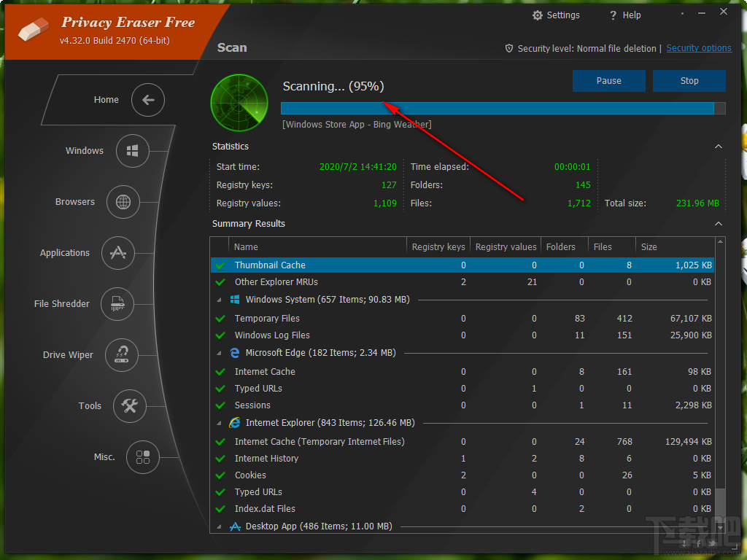Viewport: 747px width, 560px height.
Task: Sort by the Files column header
Action: (612, 246)
